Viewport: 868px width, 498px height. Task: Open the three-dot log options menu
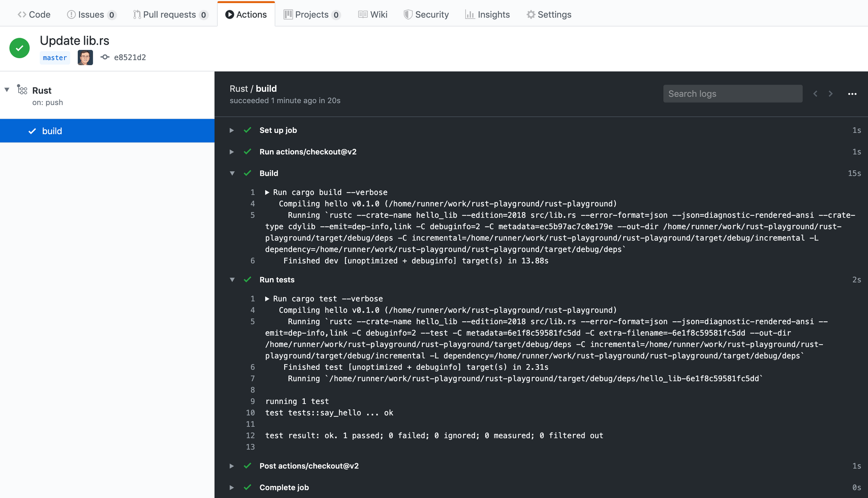pyautogui.click(x=852, y=94)
